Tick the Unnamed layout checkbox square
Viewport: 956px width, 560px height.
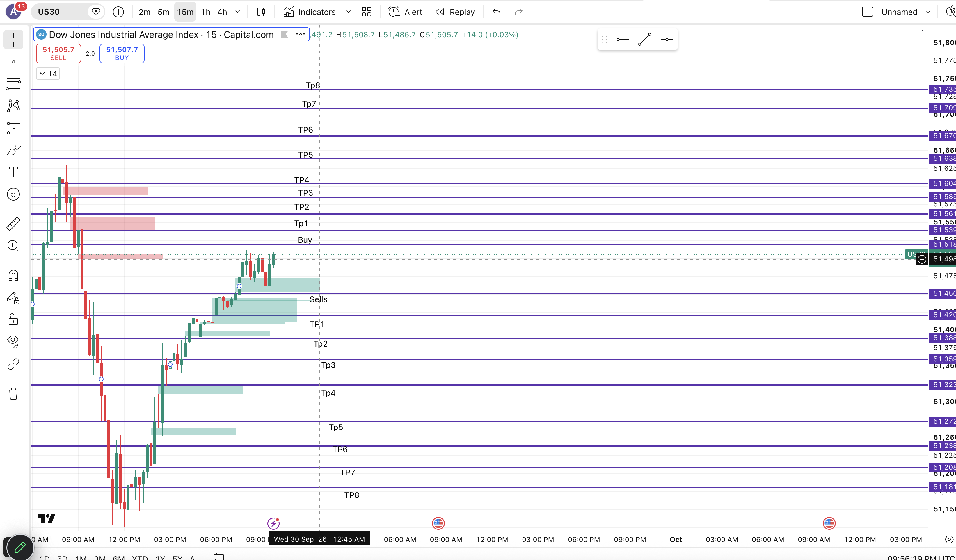(867, 12)
